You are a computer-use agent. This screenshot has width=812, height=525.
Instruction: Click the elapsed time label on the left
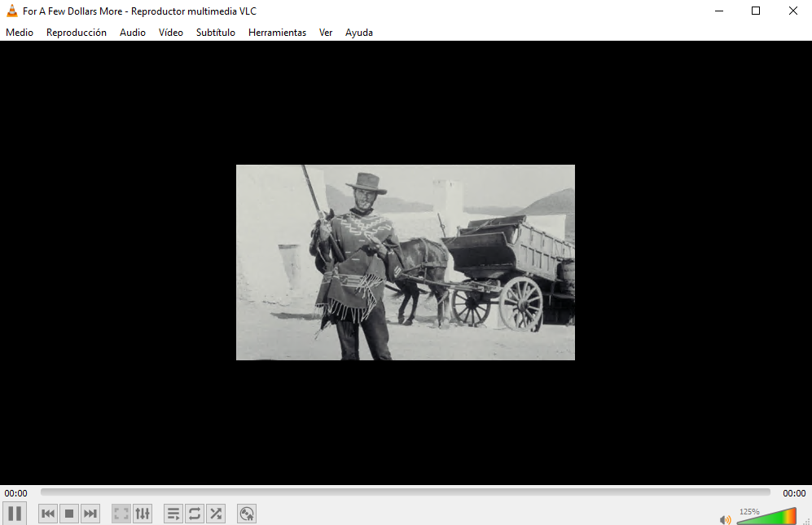point(16,493)
